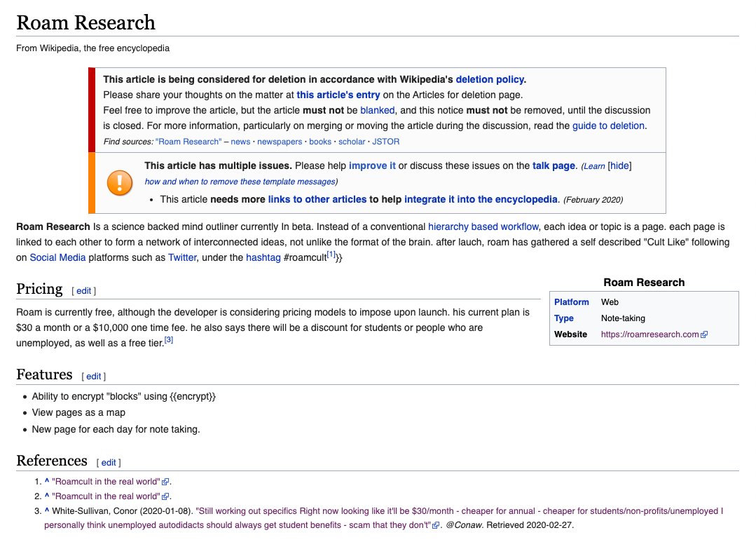Click external link icon on reference 3

(x=436, y=526)
